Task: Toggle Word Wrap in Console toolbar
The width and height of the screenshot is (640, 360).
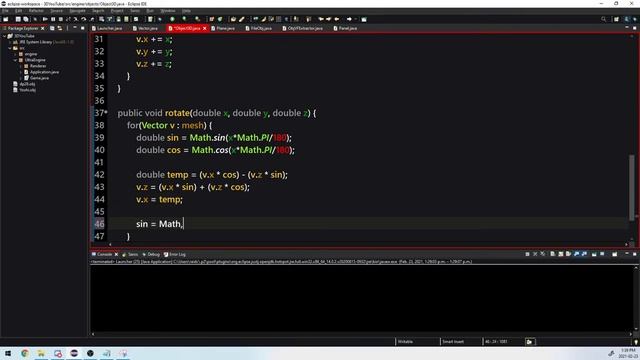Action: pos(569,254)
